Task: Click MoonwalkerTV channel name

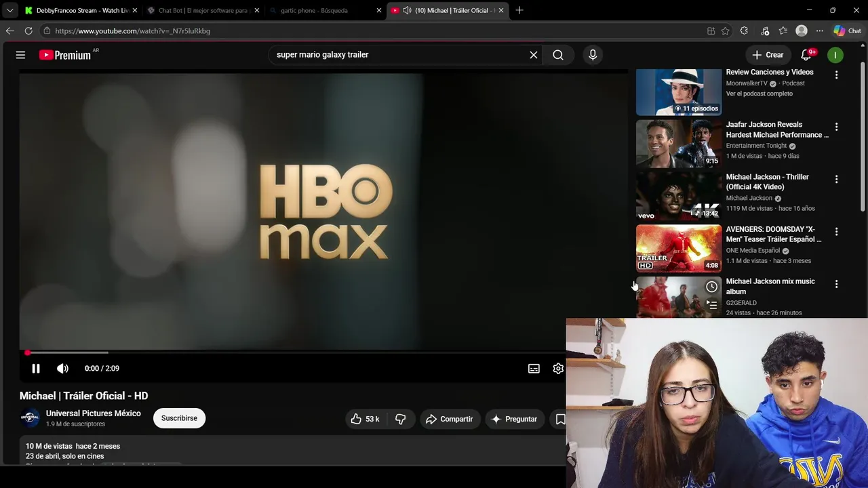Action: point(747,83)
